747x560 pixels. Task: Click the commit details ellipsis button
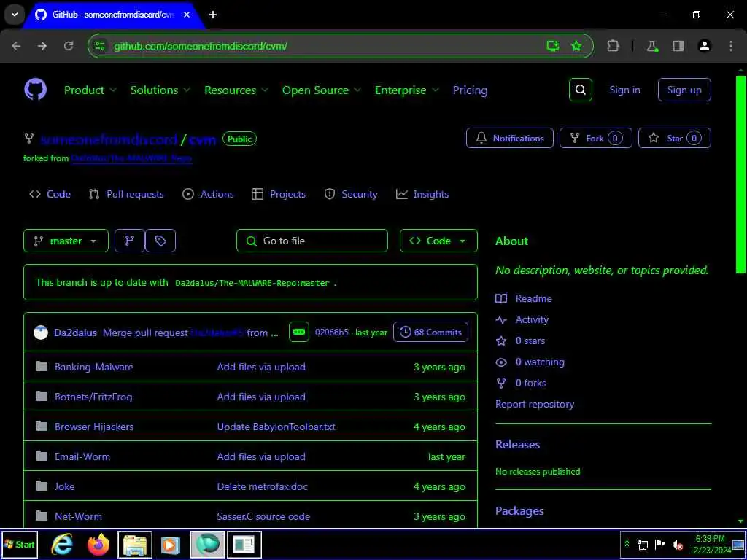299,332
